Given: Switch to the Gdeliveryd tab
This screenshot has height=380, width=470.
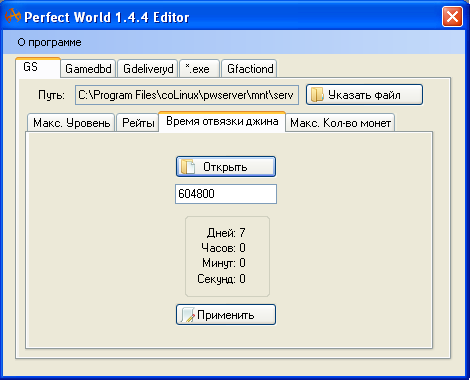Looking at the screenshot, I should click(x=148, y=69).
